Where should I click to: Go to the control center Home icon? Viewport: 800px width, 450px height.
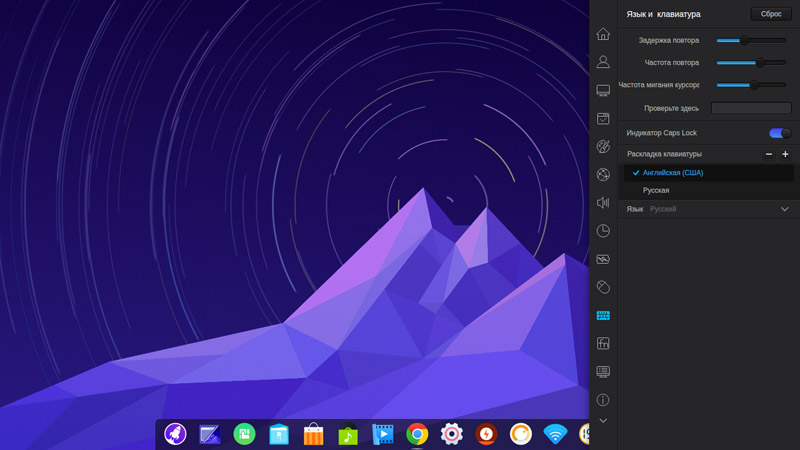[603, 34]
